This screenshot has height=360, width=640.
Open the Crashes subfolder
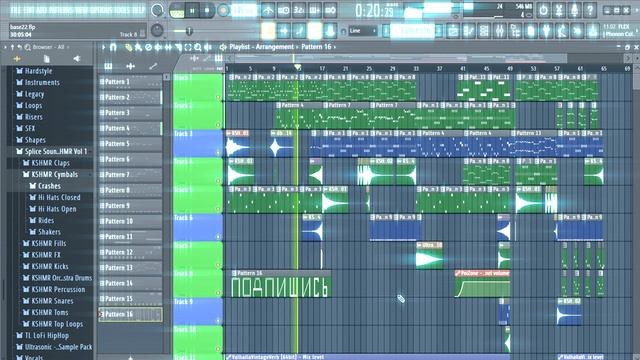coord(45,186)
